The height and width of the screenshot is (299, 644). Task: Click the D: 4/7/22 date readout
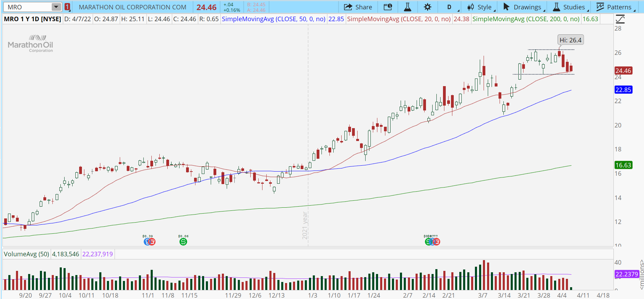(78, 19)
